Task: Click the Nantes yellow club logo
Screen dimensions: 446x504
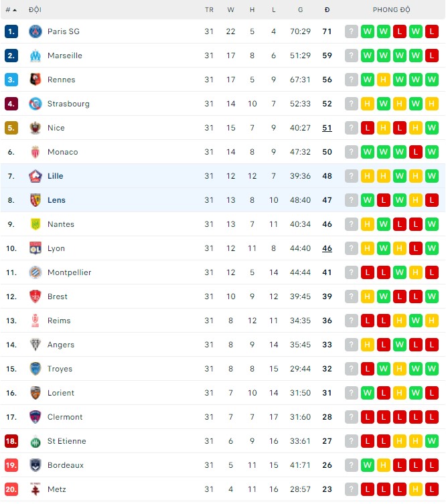Action: pos(35,224)
